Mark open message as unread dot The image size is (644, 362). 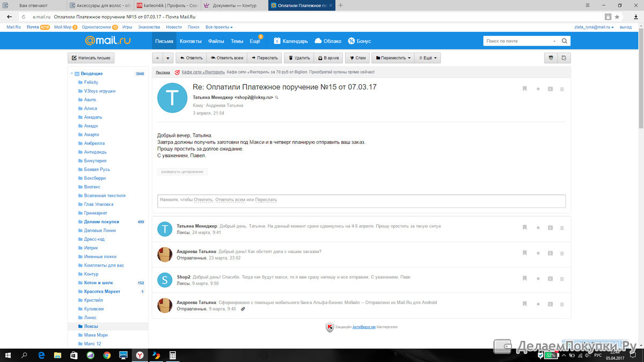click(538, 89)
